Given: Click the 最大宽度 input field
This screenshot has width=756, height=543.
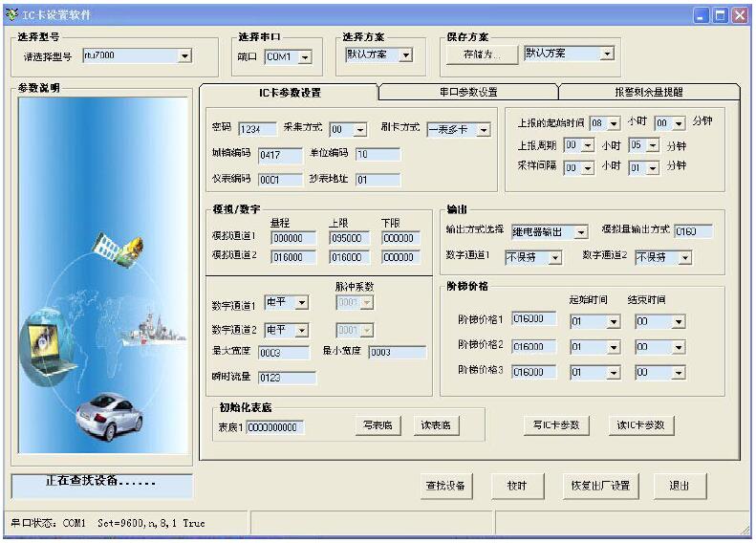Looking at the screenshot, I should click(x=284, y=353).
